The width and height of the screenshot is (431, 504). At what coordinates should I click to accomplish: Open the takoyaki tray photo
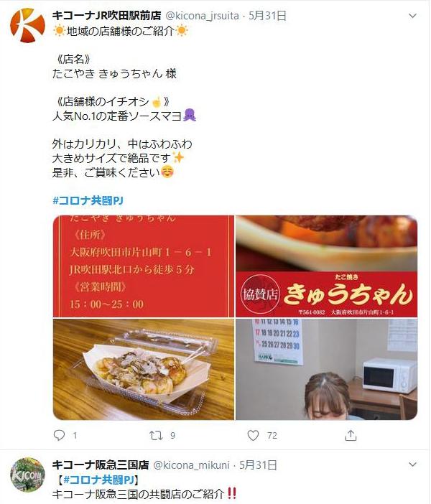point(144,369)
